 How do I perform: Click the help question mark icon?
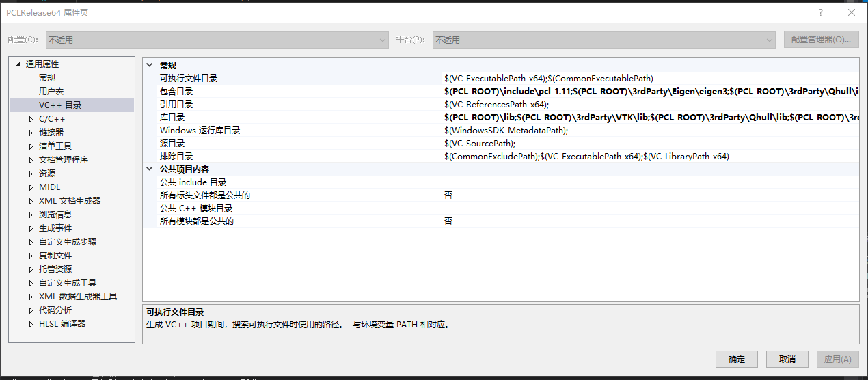821,12
